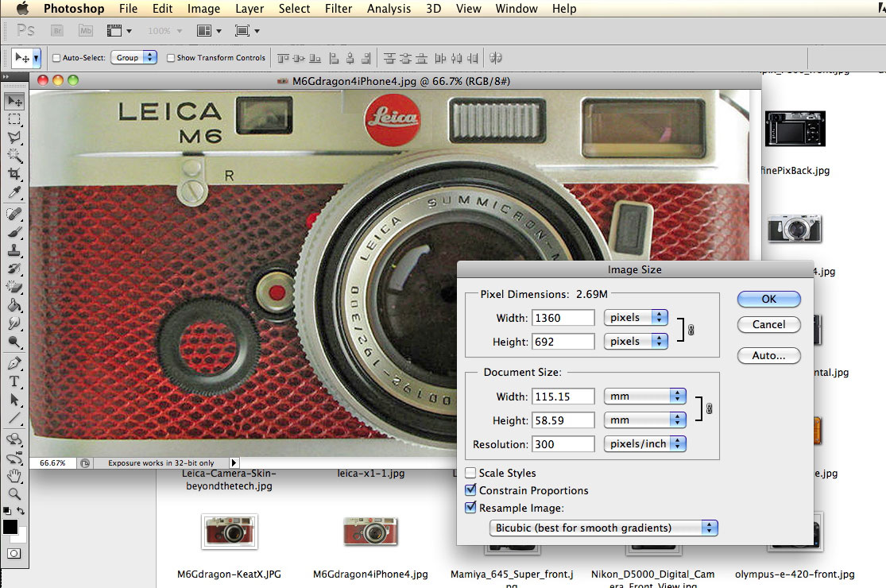The height and width of the screenshot is (588, 886).
Task: Click the foreground color swatch
Action: [10, 527]
